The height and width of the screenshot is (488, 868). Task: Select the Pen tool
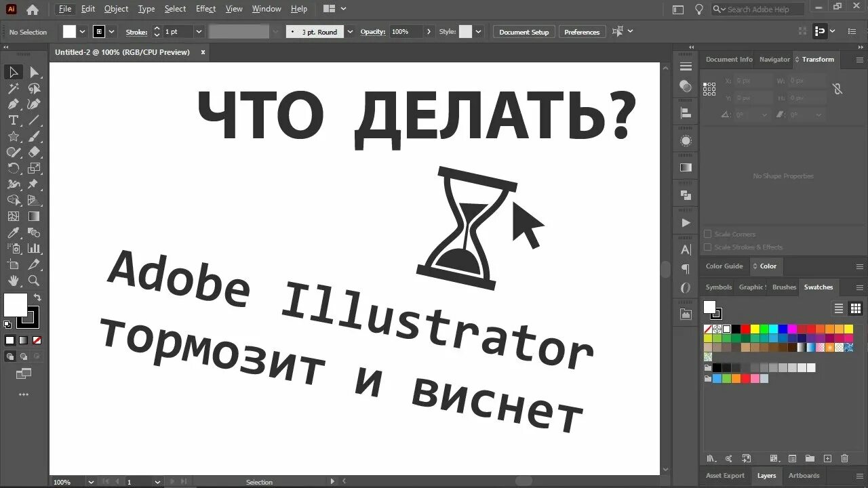pyautogui.click(x=13, y=104)
